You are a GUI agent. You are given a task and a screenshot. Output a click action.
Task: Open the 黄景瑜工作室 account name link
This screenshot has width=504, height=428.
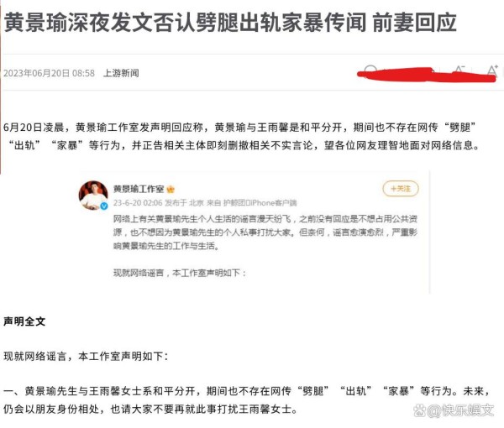coord(139,189)
